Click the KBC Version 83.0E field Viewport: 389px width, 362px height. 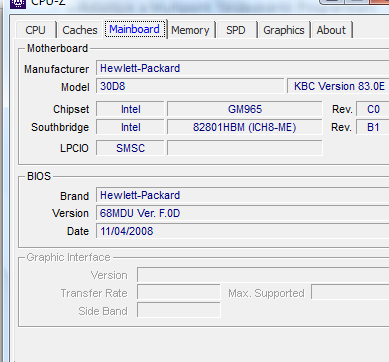click(338, 86)
